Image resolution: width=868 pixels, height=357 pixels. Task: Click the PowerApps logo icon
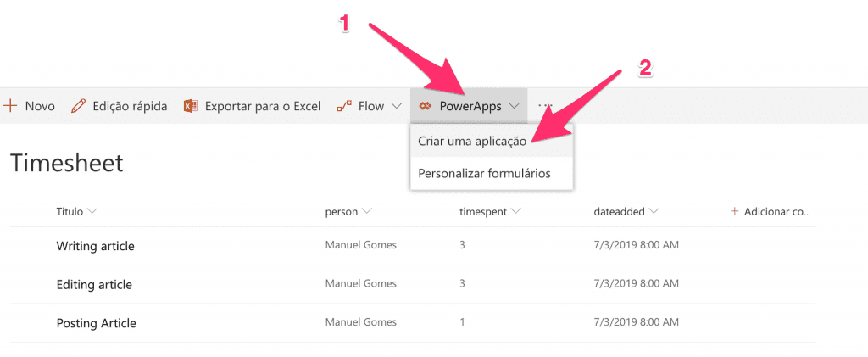coord(426,106)
